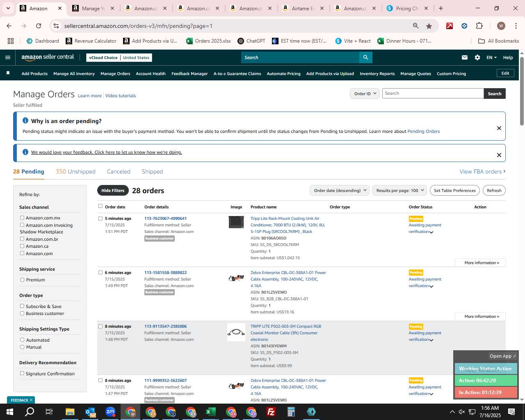Select the Premium shipping service radio
Image resolution: width=525 pixels, height=420 pixels.
pyautogui.click(x=22, y=280)
